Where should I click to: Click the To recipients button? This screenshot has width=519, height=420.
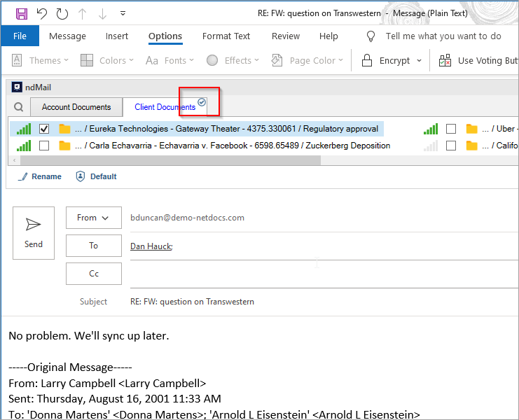click(93, 246)
